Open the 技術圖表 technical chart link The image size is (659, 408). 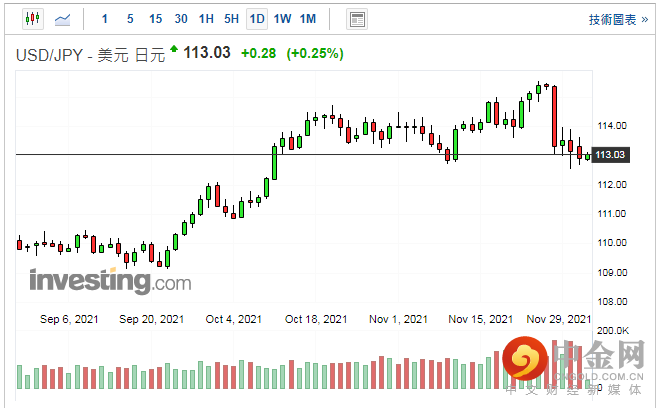tap(618, 19)
